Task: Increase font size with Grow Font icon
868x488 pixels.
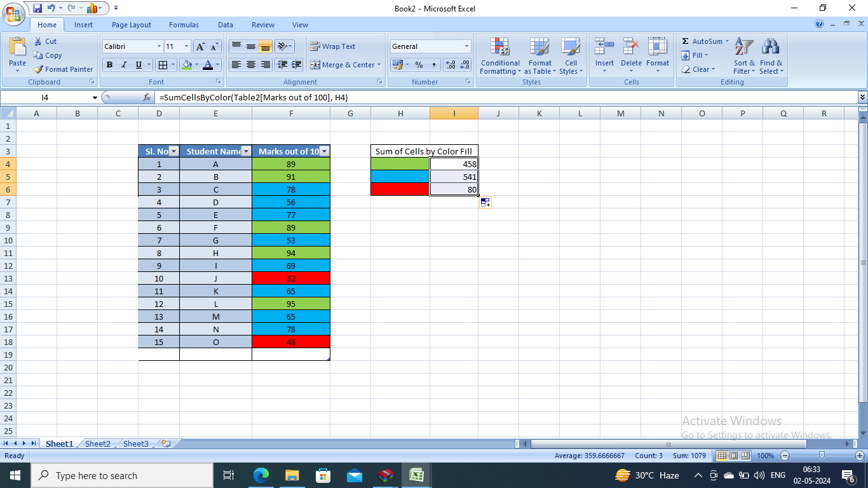Action: click(x=200, y=46)
